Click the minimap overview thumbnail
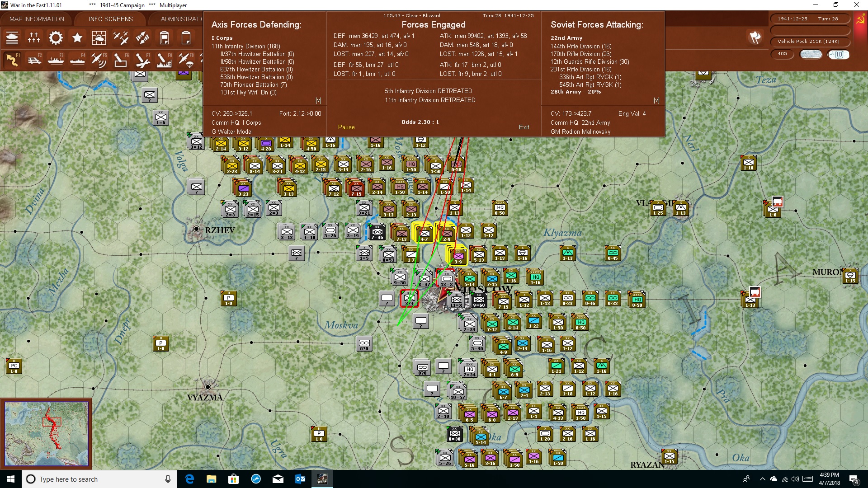Image resolution: width=868 pixels, height=488 pixels. pos(46,433)
